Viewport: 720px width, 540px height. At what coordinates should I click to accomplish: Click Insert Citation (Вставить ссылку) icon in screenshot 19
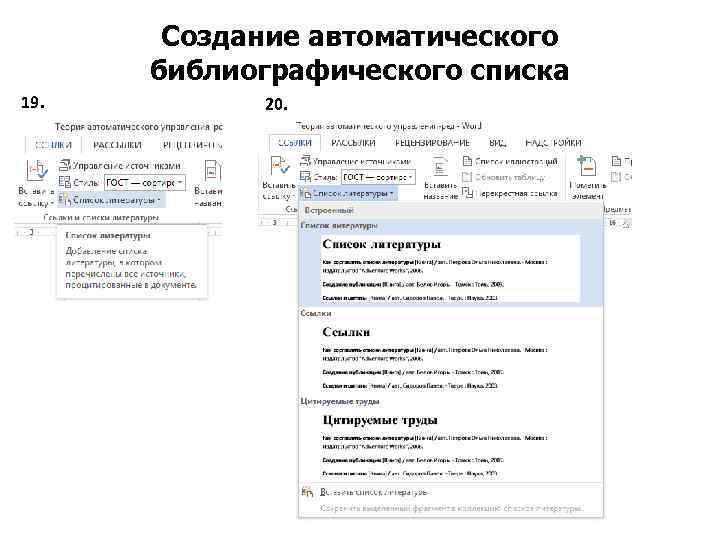pyautogui.click(x=37, y=171)
